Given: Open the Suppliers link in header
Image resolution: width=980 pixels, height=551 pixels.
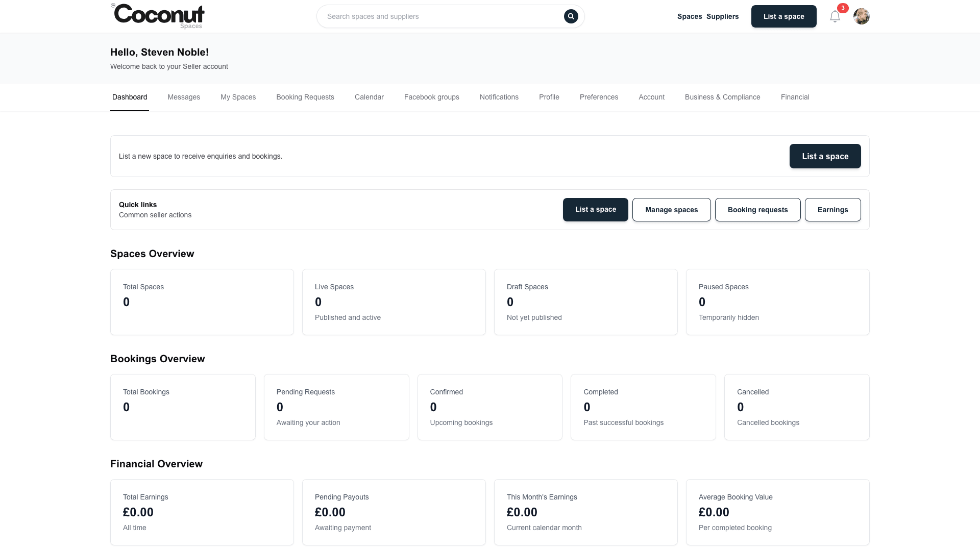Looking at the screenshot, I should click(x=722, y=16).
